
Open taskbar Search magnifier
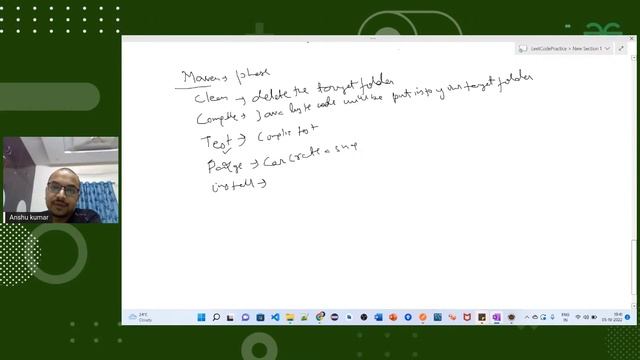(216, 317)
